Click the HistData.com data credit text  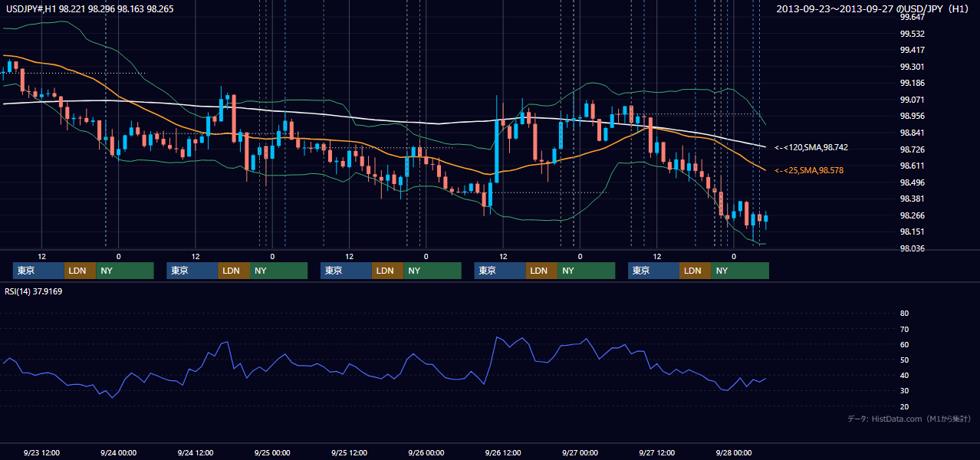point(909,419)
